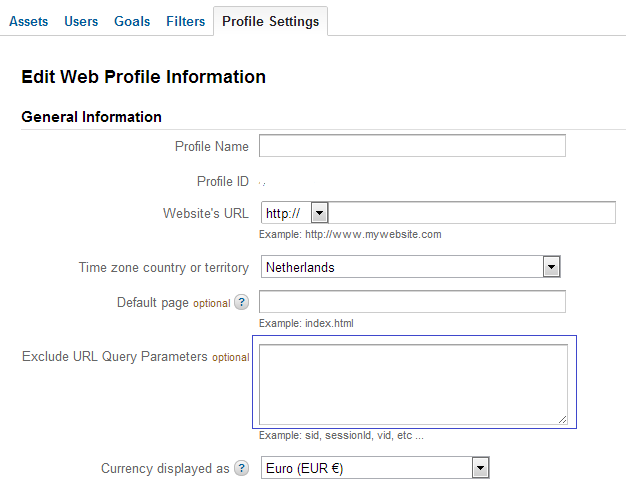
Task: Switch to the Users tab
Action: (81, 21)
